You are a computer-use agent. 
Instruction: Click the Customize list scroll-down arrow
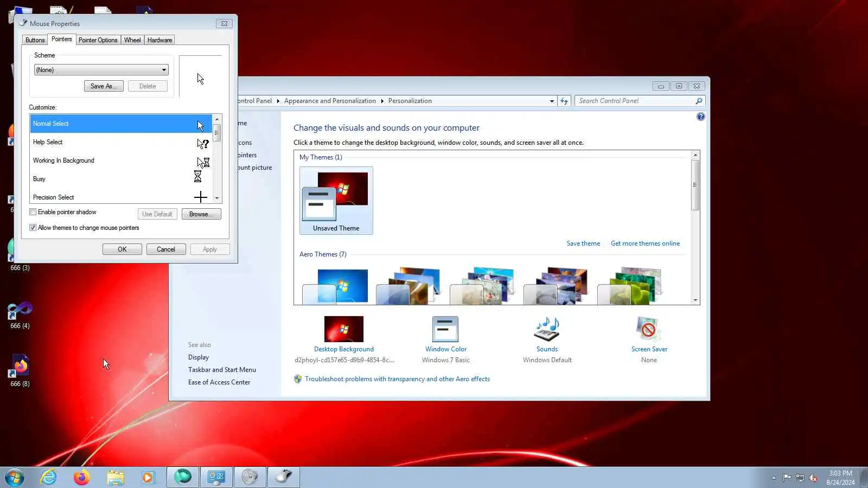tap(217, 198)
